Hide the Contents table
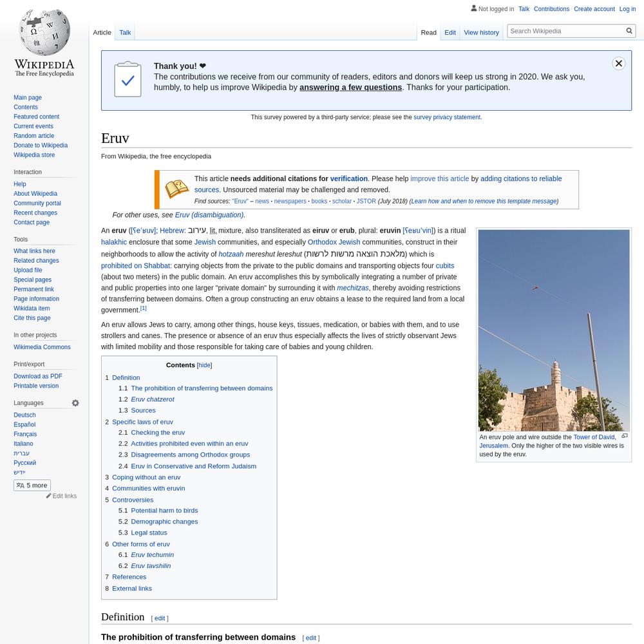 pos(205,365)
